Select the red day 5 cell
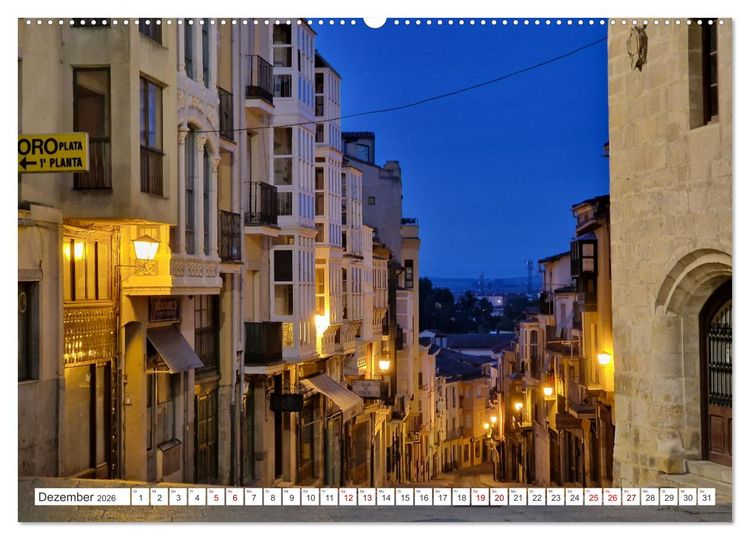This screenshot has height=540, width=750. [x=216, y=497]
